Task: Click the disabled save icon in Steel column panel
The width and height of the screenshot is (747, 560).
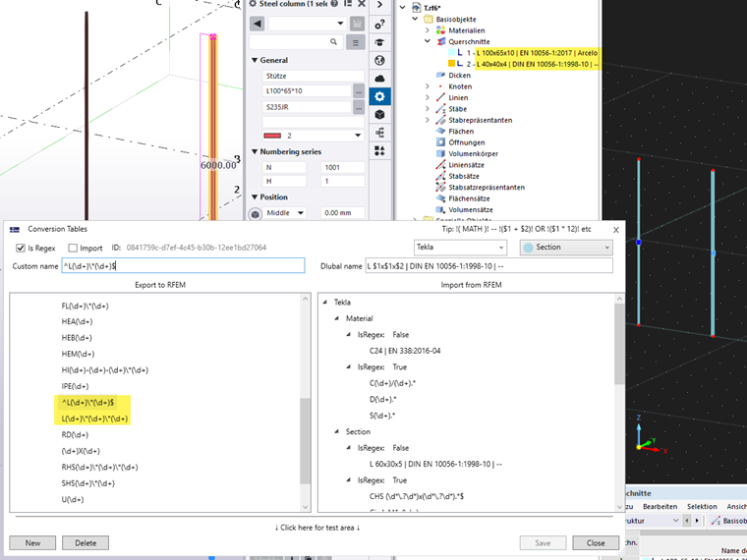Action: [x=357, y=24]
